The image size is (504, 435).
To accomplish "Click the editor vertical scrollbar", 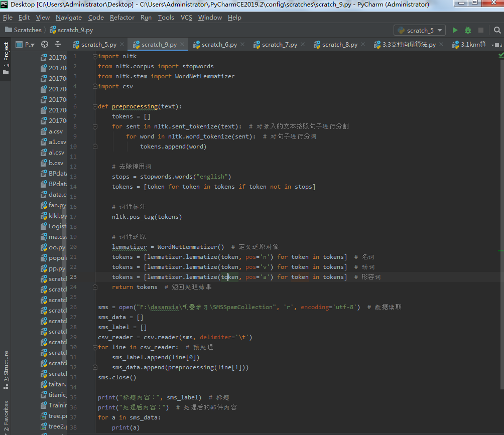I will coord(502,225).
